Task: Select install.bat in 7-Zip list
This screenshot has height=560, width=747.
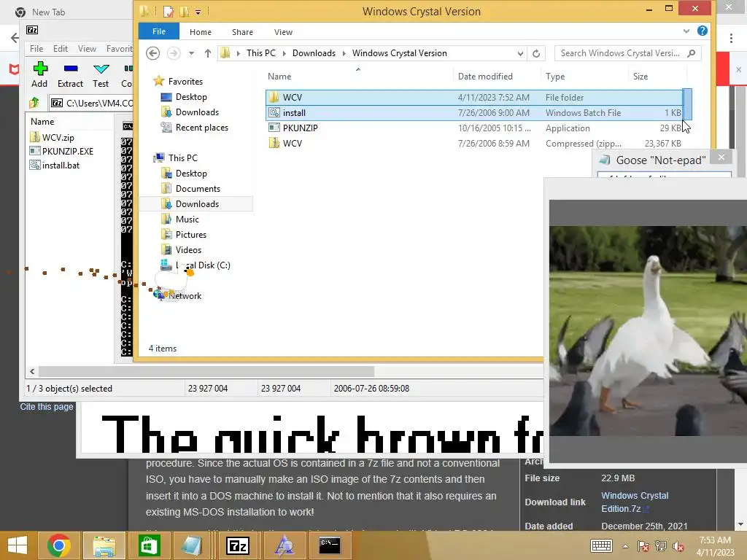Action: [55, 166]
